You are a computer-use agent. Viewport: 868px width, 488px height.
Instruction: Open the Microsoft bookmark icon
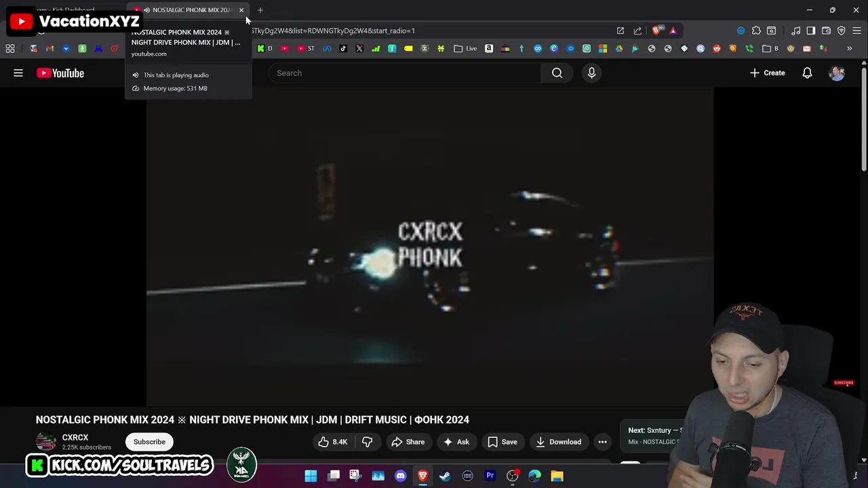(x=602, y=48)
